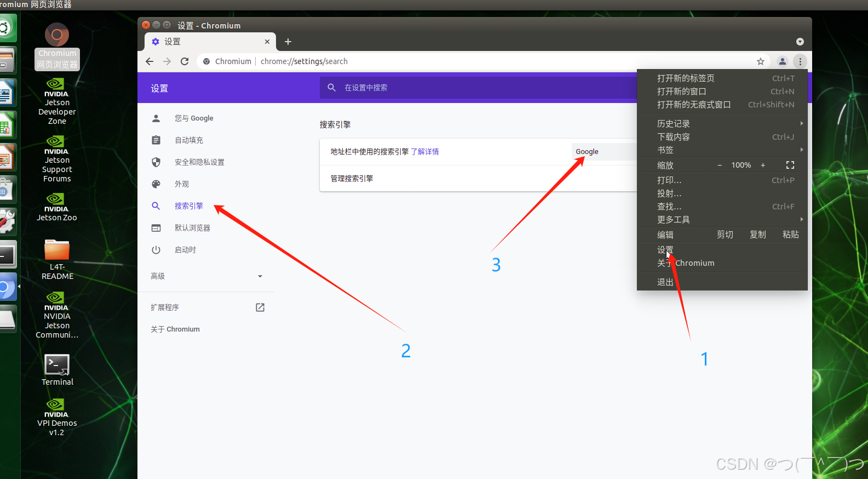This screenshot has height=479, width=868.
Task: Click 复制 in the edit row
Action: click(758, 235)
